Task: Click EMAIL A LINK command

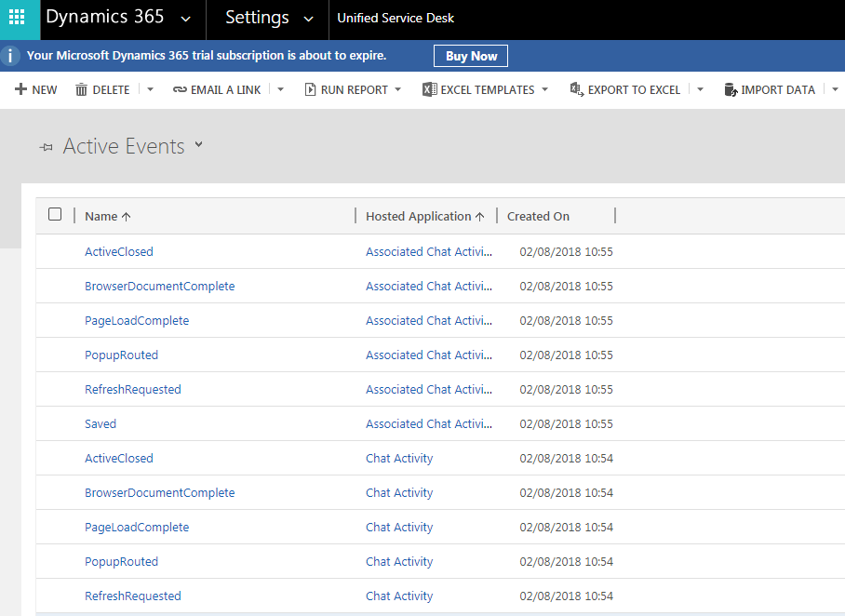Action: 226,90
